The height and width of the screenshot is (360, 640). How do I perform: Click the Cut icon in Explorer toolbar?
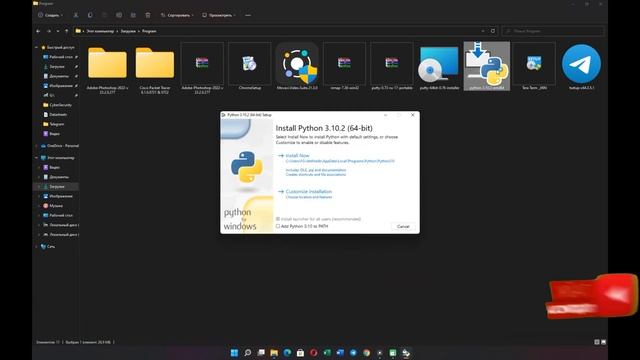(76, 15)
